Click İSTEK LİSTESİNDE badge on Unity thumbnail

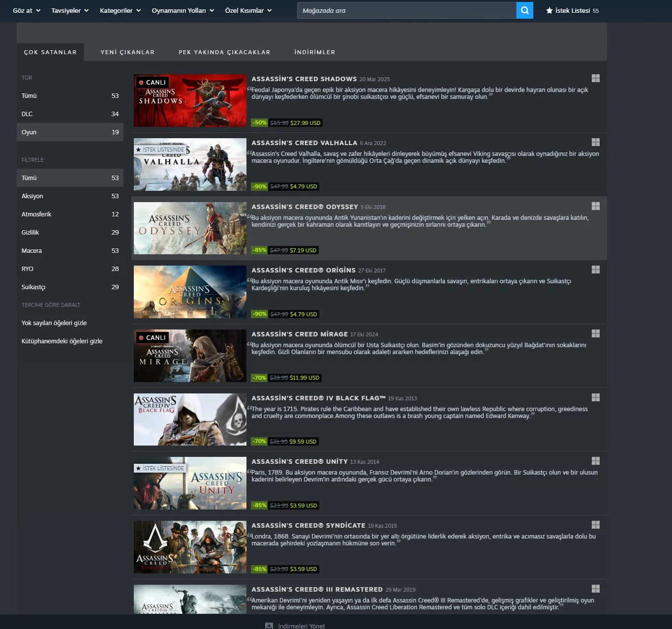coord(160,468)
